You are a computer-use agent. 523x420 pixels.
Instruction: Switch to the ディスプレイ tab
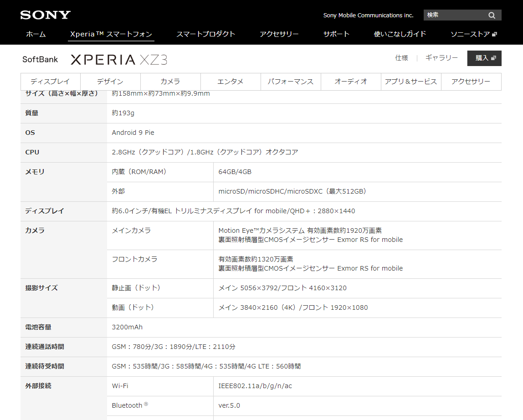(x=51, y=82)
